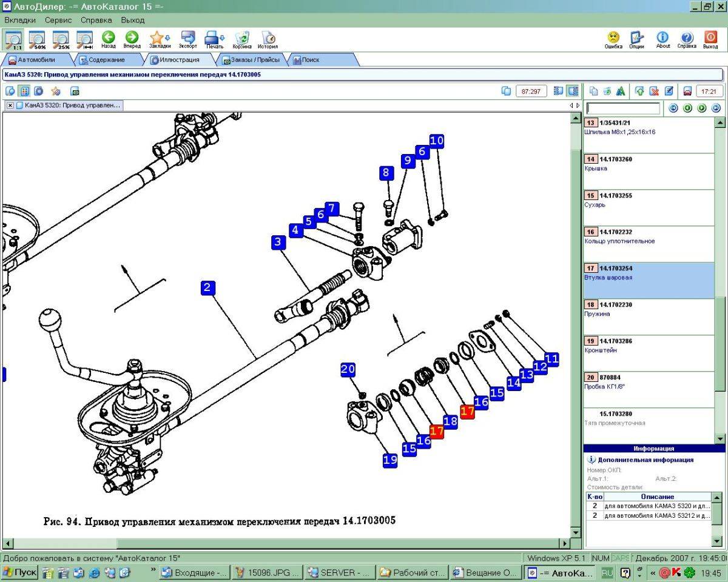728x582 pixels.
Task: Open the История history icon
Action: coord(268,38)
